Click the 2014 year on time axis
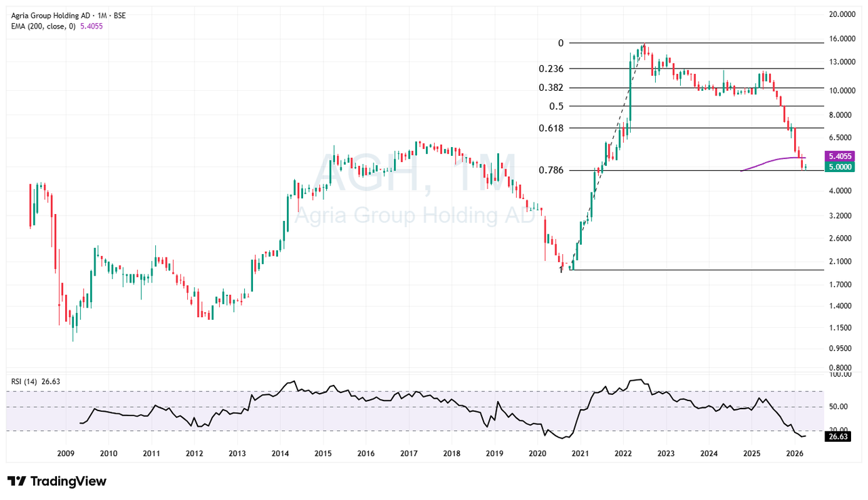Viewport: 868px width, 500px height. (280, 453)
